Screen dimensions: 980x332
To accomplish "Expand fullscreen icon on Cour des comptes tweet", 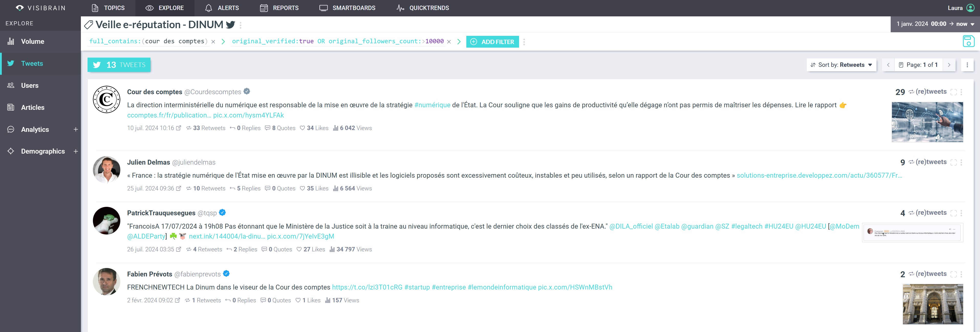I will click(x=953, y=92).
